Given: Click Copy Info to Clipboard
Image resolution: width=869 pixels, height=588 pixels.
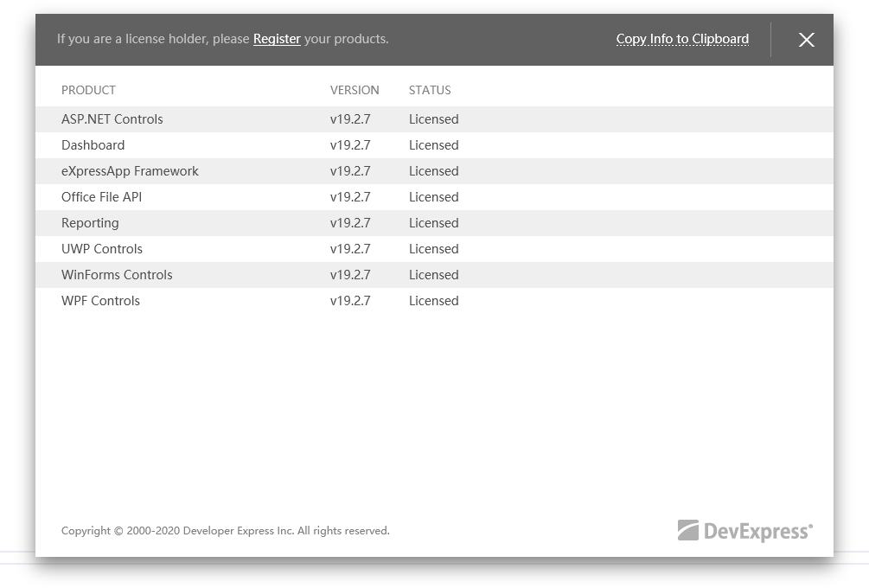Looking at the screenshot, I should 682,39.
